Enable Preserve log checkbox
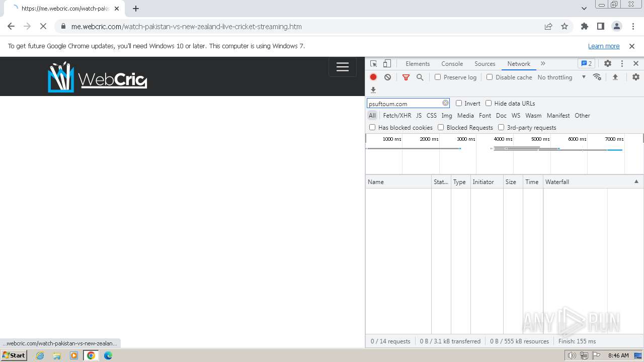 pos(438,77)
